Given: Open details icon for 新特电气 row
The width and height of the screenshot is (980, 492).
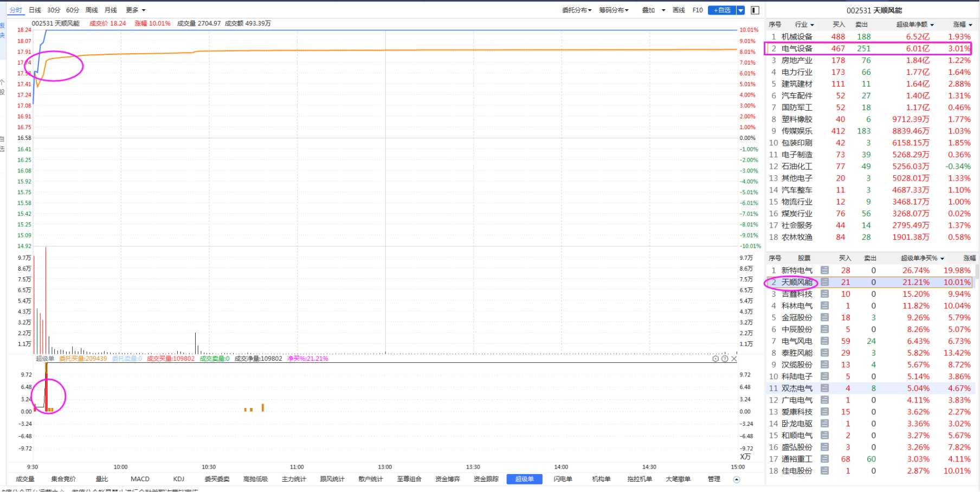Looking at the screenshot, I should click(824, 270).
